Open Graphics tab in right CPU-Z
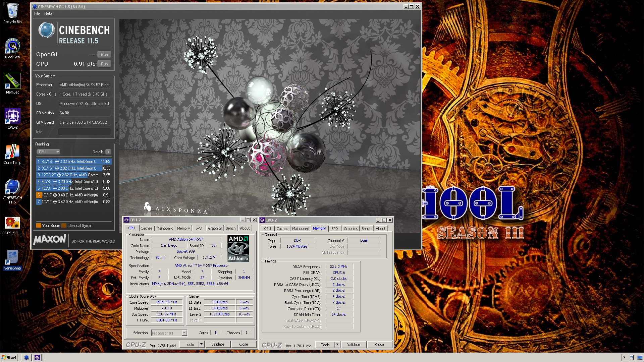The image size is (644, 362). [351, 229]
